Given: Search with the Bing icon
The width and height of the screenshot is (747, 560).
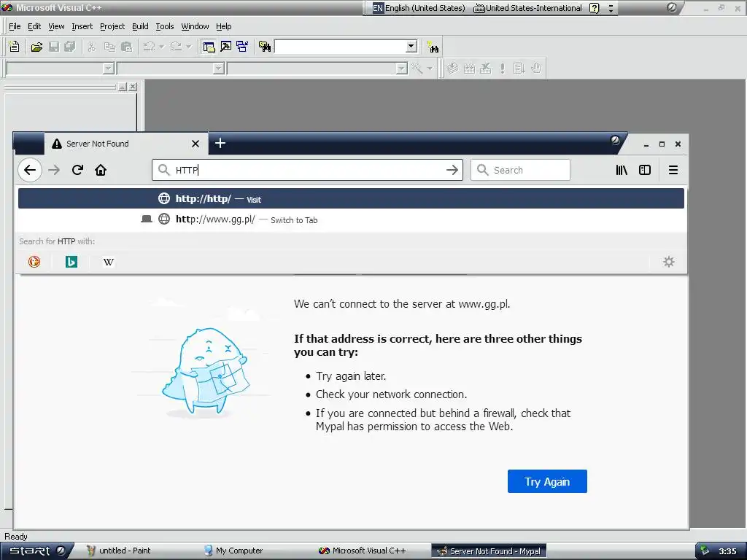Looking at the screenshot, I should [71, 262].
